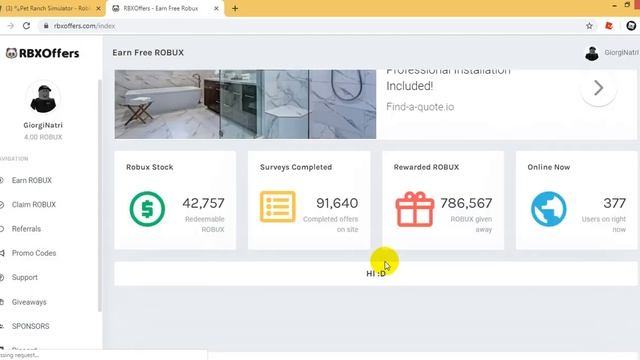The width and height of the screenshot is (640, 360).
Task: Click the green dollar Robux Stock icon
Action: (147, 209)
